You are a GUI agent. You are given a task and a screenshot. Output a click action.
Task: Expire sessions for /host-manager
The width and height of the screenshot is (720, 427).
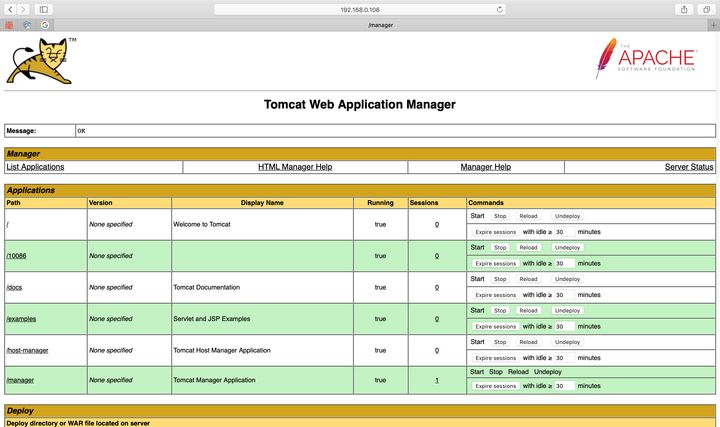point(495,358)
